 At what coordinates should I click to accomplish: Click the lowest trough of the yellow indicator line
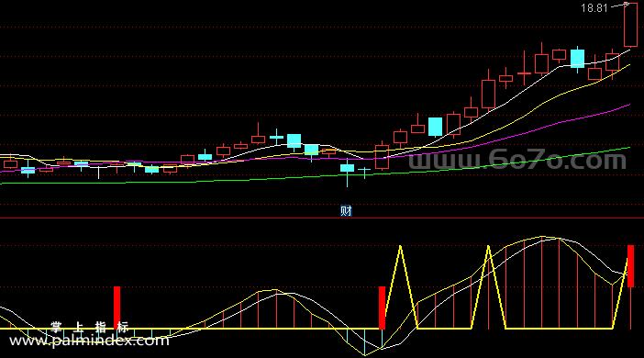pyautogui.click(x=364, y=355)
